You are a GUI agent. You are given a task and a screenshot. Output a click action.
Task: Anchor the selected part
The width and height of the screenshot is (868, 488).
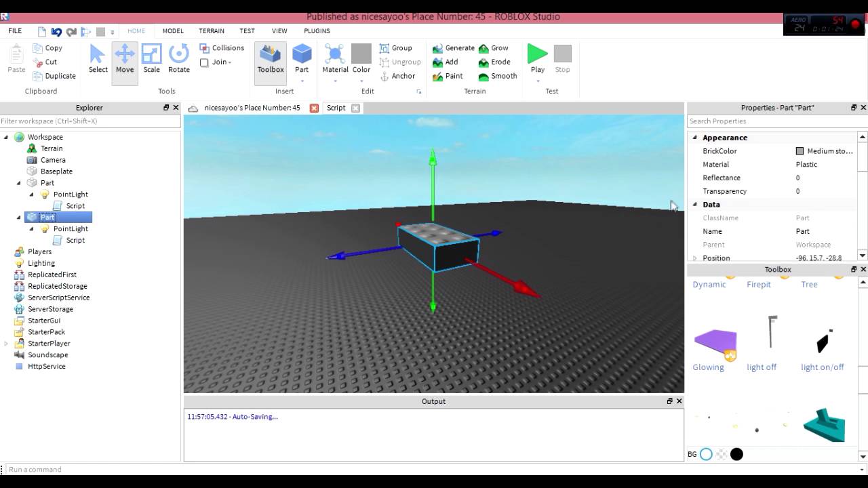tap(397, 76)
